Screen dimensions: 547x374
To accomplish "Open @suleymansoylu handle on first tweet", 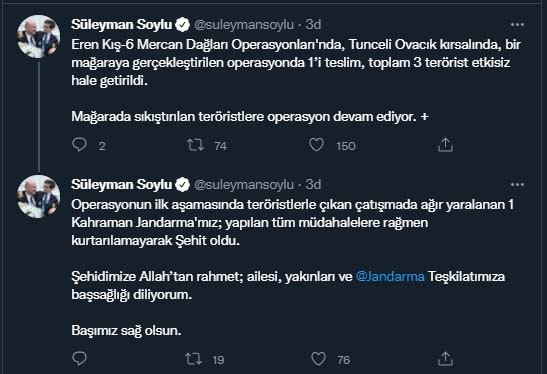I will (x=244, y=24).
